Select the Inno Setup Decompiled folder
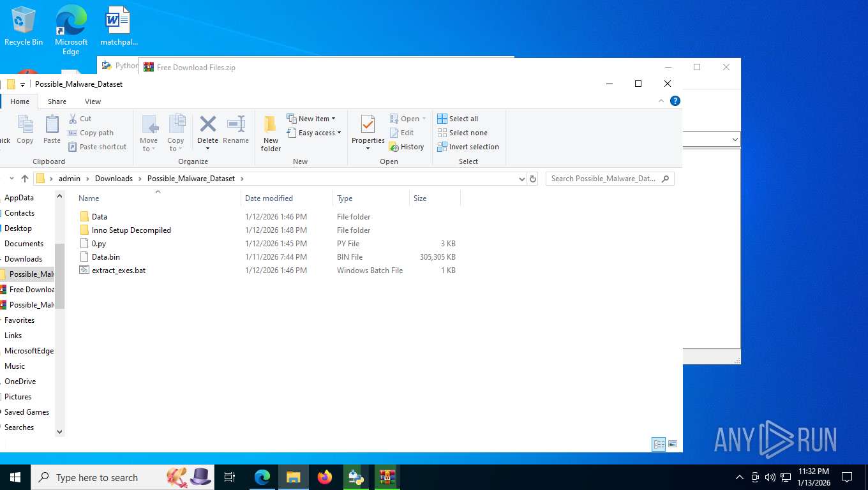The height and width of the screenshot is (490, 868). tap(131, 230)
